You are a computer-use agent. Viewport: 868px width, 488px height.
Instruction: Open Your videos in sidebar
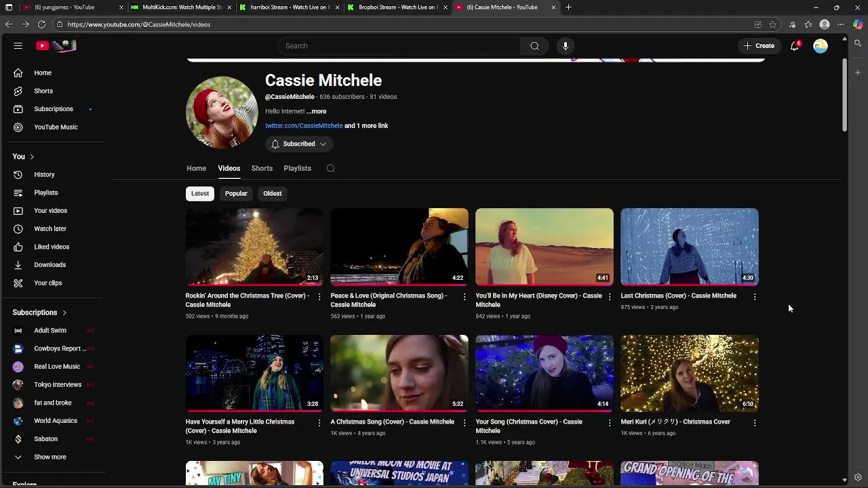(x=55, y=211)
